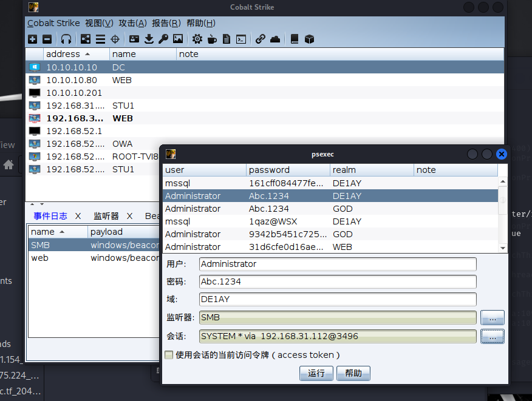Open the 攻击(A) menu
The height and width of the screenshot is (401, 532).
132,23
